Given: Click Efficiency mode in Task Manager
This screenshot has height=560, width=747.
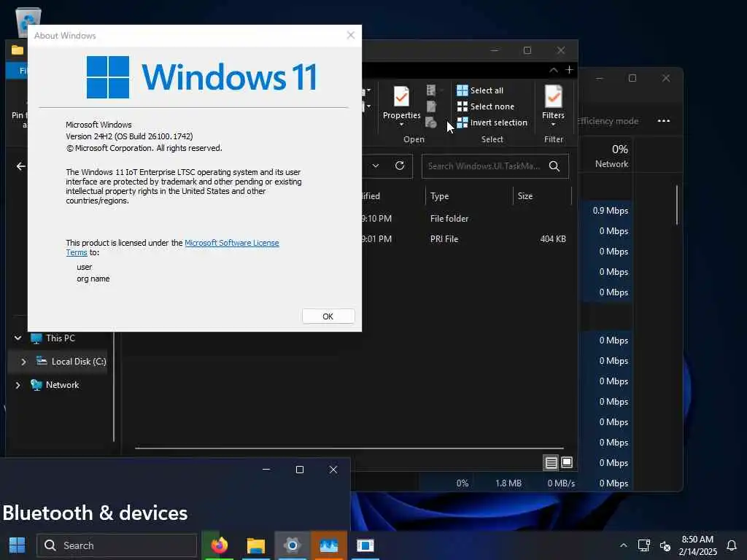Looking at the screenshot, I should 608,121.
